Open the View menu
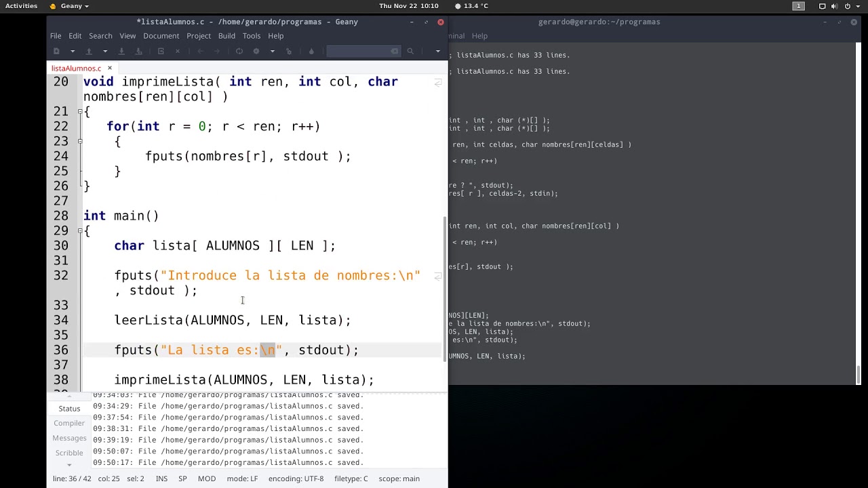 [127, 36]
